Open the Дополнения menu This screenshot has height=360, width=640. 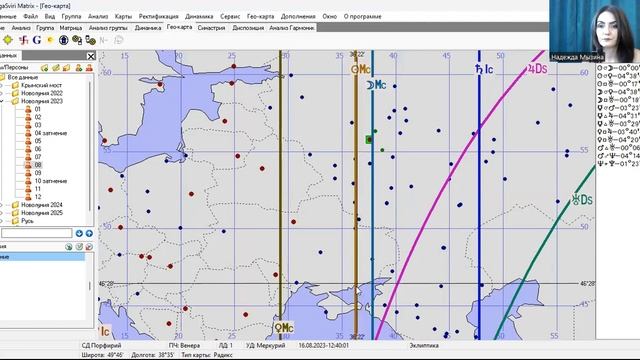[x=298, y=16]
